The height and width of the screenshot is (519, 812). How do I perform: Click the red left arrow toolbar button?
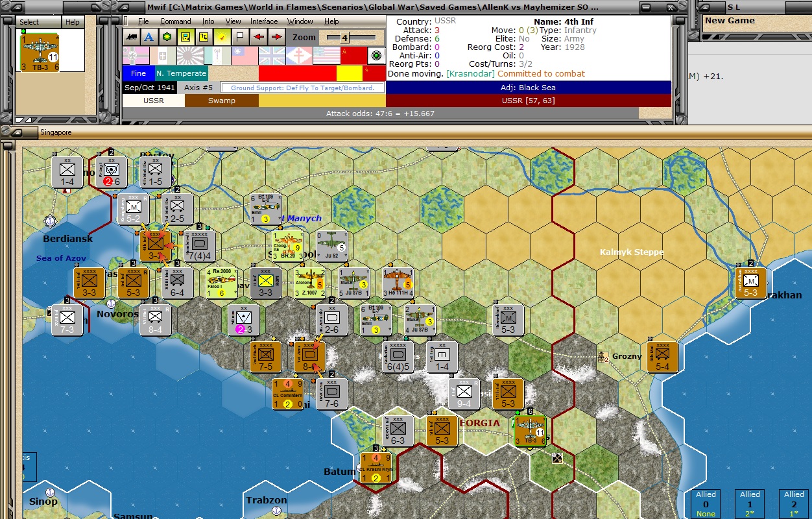[259, 37]
